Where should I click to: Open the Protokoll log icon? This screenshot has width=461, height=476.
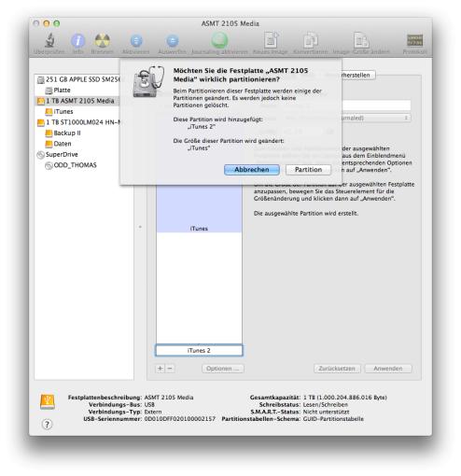click(414, 40)
